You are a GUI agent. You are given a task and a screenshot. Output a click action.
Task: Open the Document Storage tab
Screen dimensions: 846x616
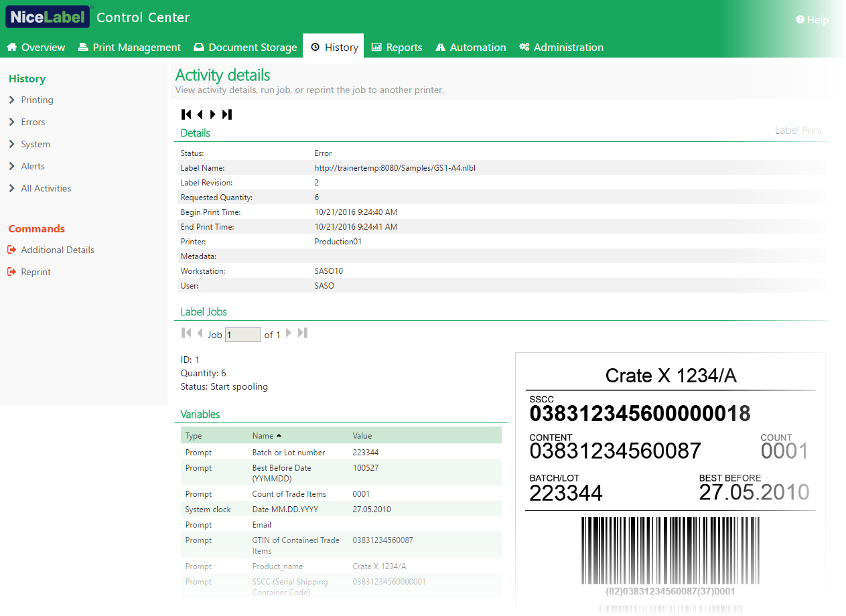coord(245,47)
